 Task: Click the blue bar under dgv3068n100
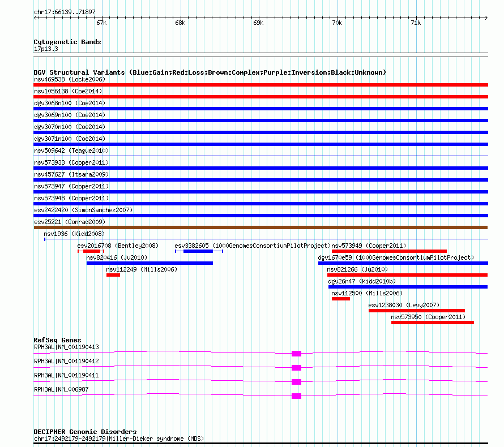pyautogui.click(x=260, y=109)
